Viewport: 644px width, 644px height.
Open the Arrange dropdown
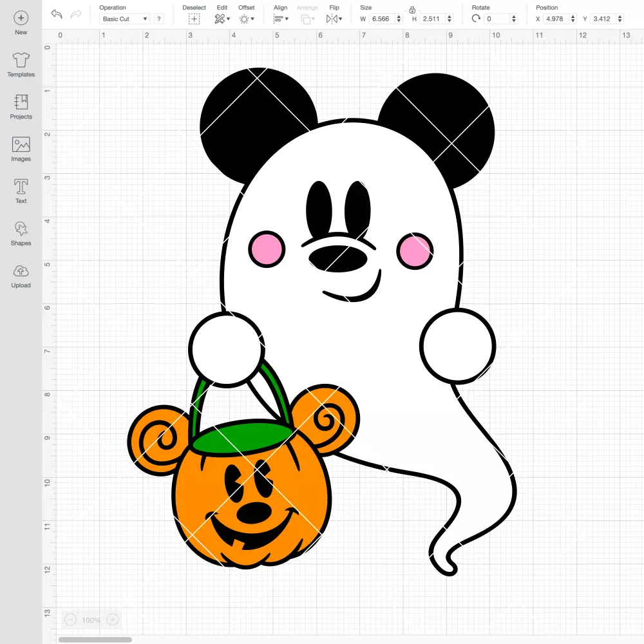coord(307,19)
